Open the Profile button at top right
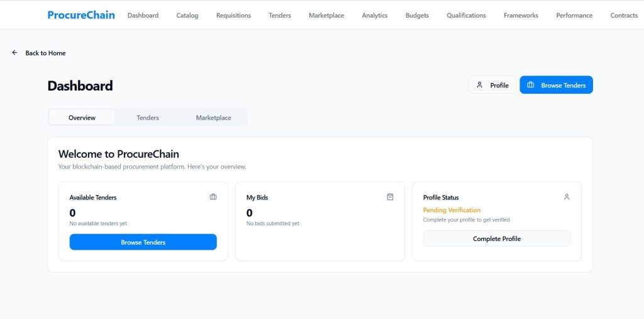644x319 pixels. (x=492, y=85)
